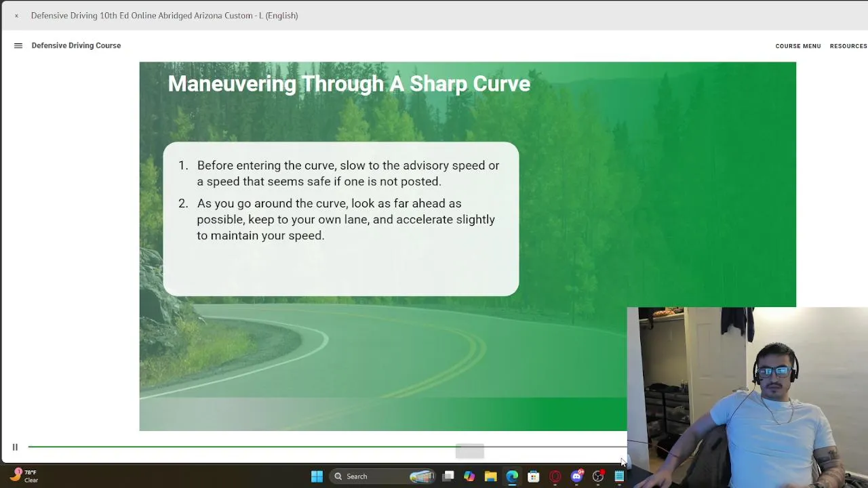The image size is (868, 488).
Task: Launch Copilot from the taskbar
Action: tap(469, 476)
